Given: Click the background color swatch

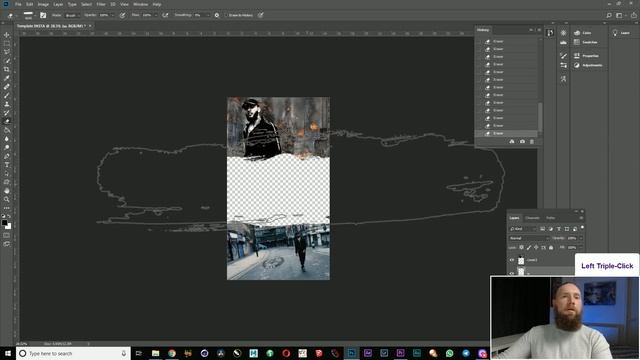Looking at the screenshot, I should click(8, 226).
